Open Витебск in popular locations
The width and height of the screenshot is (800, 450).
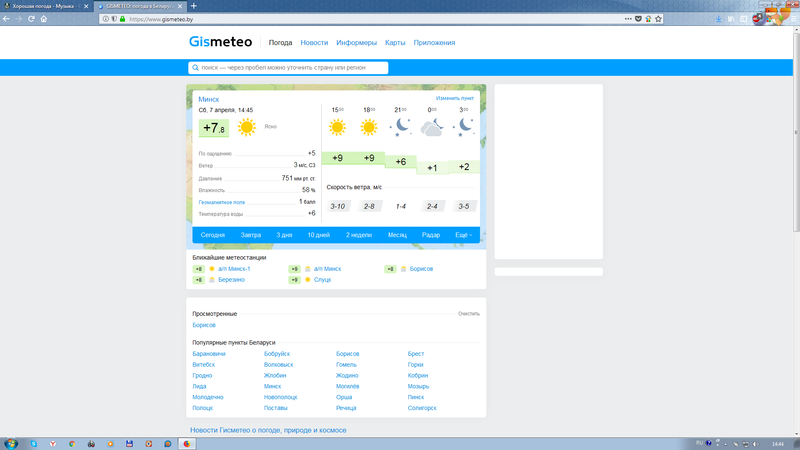[204, 365]
